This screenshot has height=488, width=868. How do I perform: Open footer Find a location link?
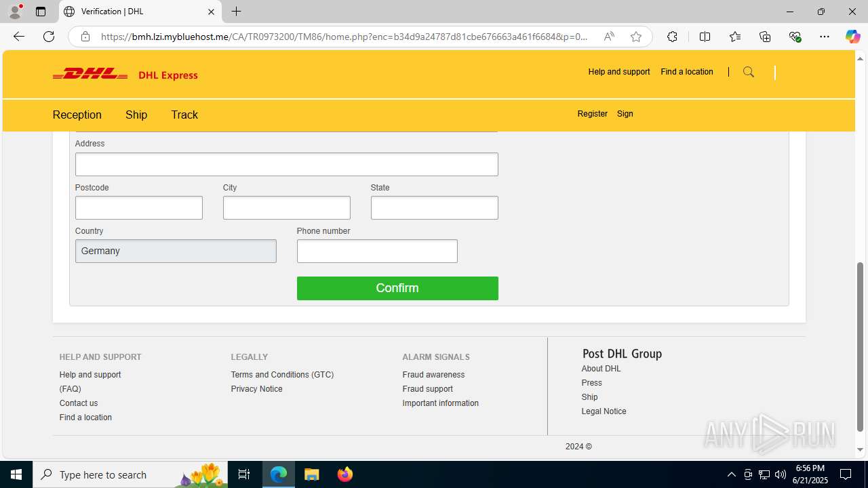[85, 418]
